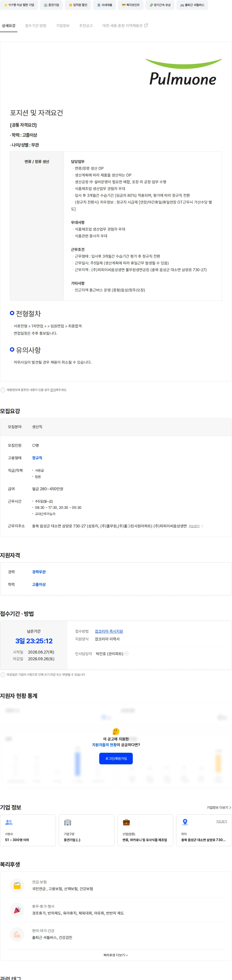Click info icon beside 채용정보에 잘못된 내용 notice
This screenshot has width=232, height=980.
point(3,390)
